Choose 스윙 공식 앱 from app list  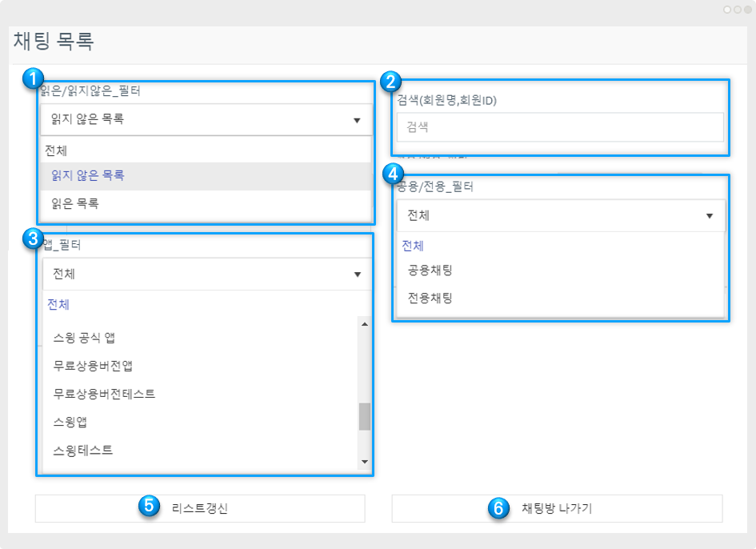point(84,338)
